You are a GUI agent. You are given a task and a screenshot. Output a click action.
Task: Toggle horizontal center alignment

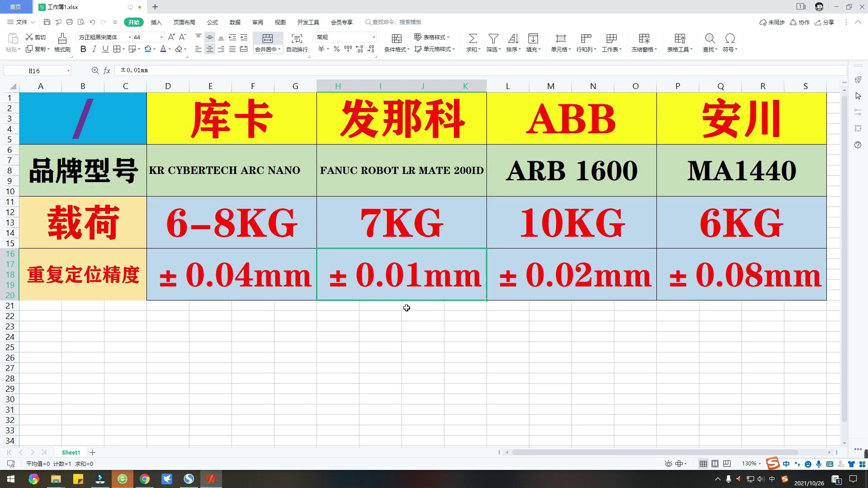[210, 49]
